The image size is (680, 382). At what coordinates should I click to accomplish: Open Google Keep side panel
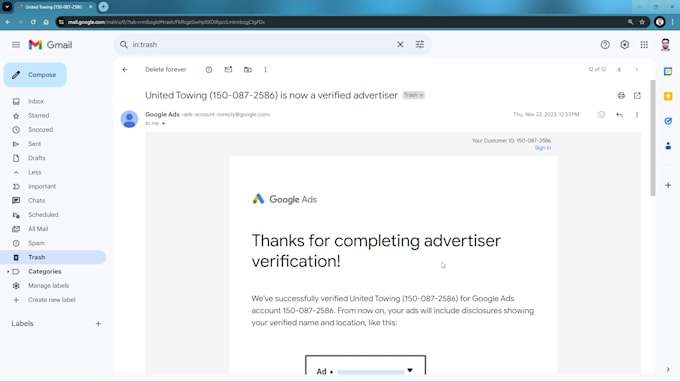[668, 96]
